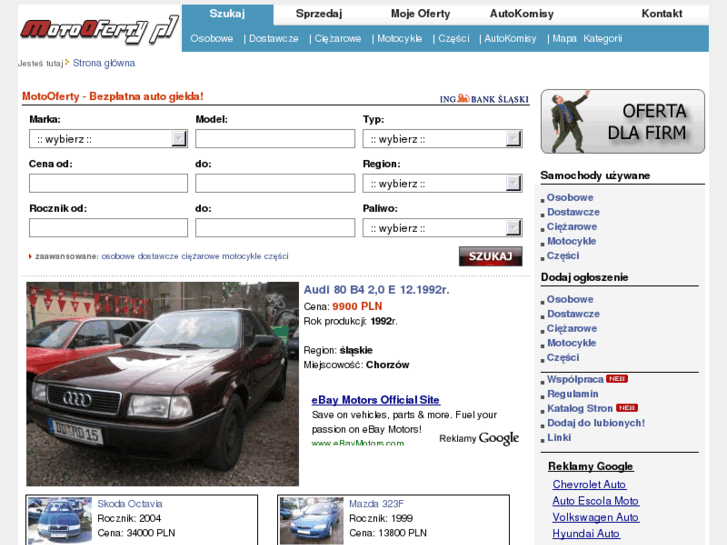Open the Mazda 323F thumbnail
Image resolution: width=727 pixels, height=545 pixels.
[312, 521]
